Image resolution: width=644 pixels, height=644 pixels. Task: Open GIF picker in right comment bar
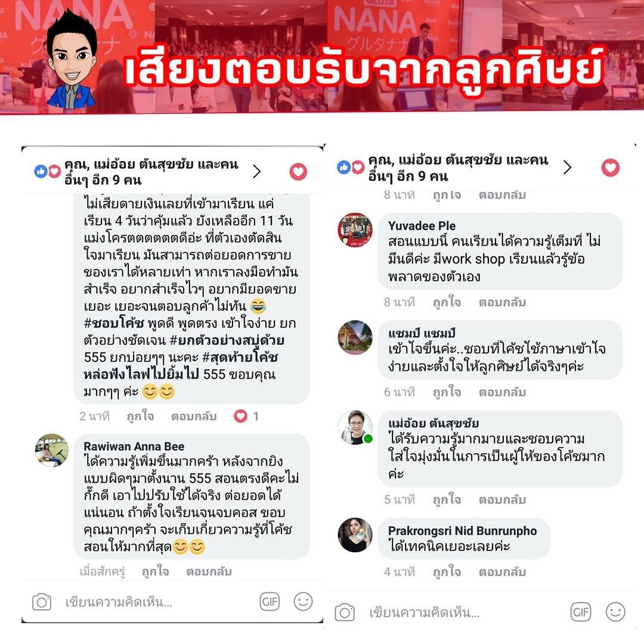pyautogui.click(x=581, y=612)
